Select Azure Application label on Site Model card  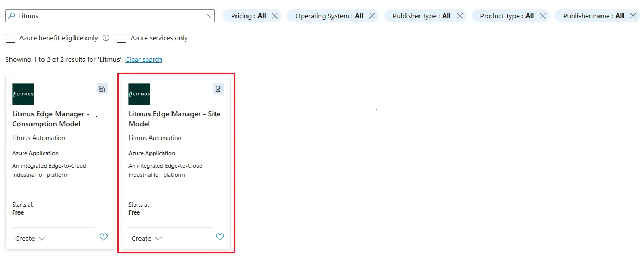point(152,154)
